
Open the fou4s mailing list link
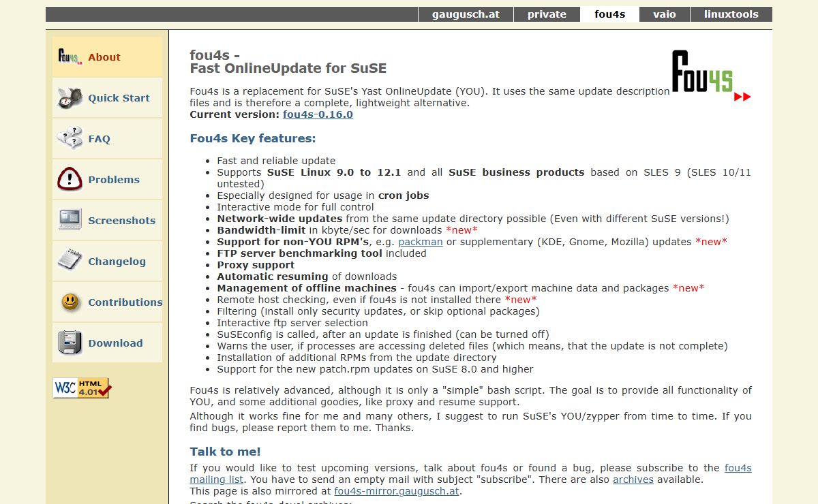[x=738, y=468]
